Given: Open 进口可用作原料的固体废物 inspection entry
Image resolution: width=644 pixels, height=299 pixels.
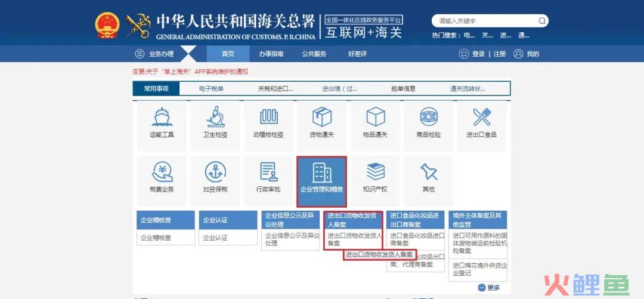Looking at the screenshot, I should tap(478, 243).
